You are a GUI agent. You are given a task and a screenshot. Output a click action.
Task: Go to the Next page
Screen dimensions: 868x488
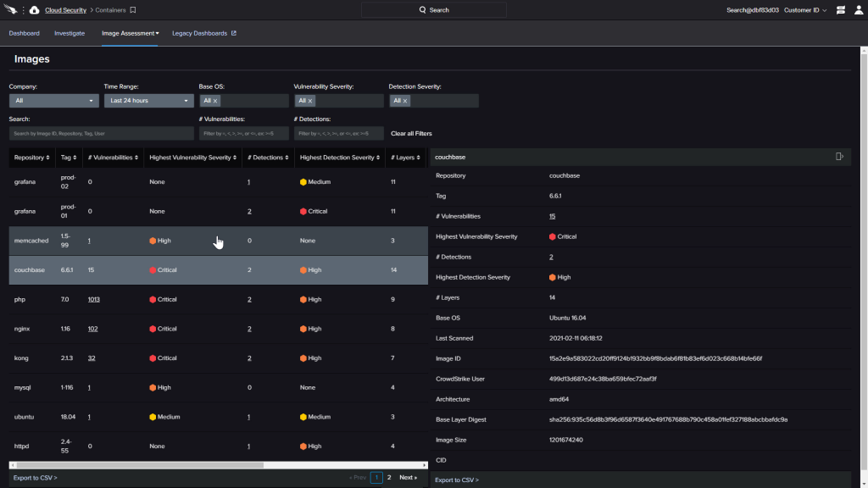(x=408, y=478)
